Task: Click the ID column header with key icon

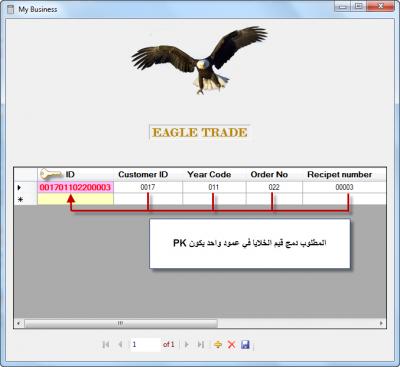Action: coord(75,174)
